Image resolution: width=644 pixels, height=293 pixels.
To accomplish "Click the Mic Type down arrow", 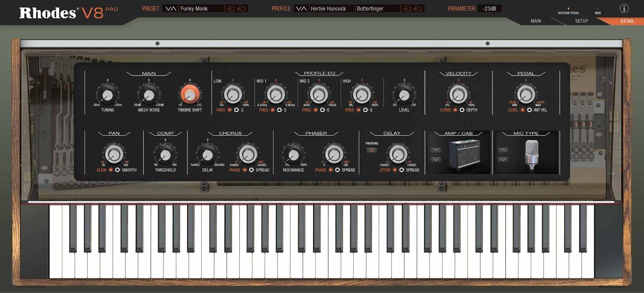I will pos(503,160).
